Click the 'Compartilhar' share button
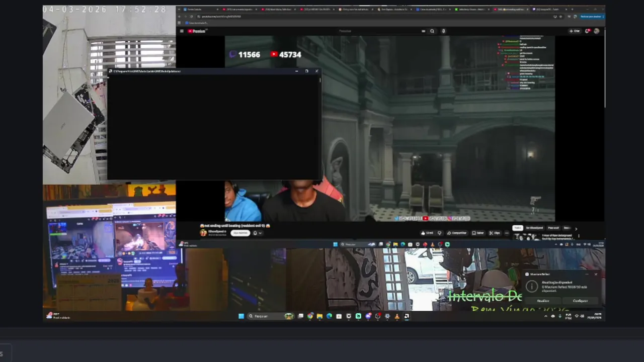 458,233
